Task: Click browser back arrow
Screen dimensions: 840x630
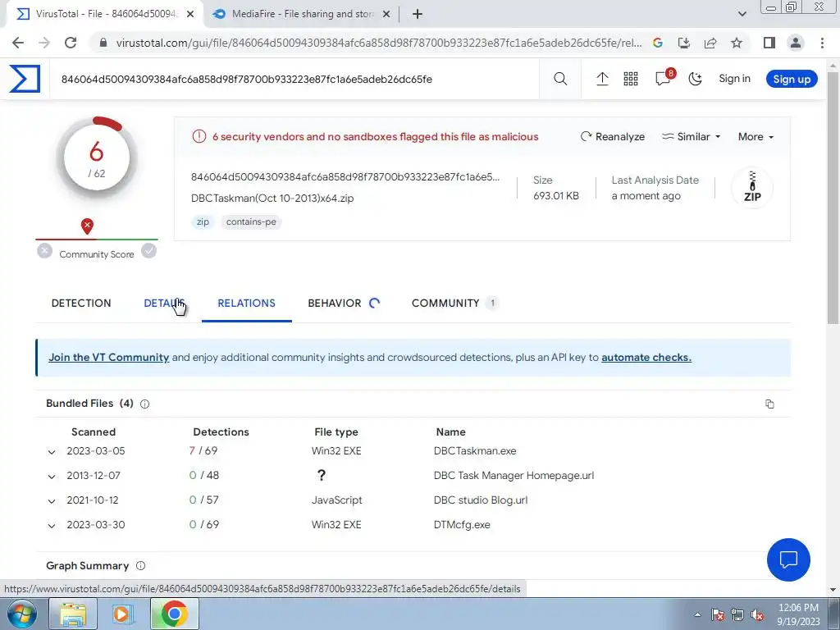Action: pos(18,43)
